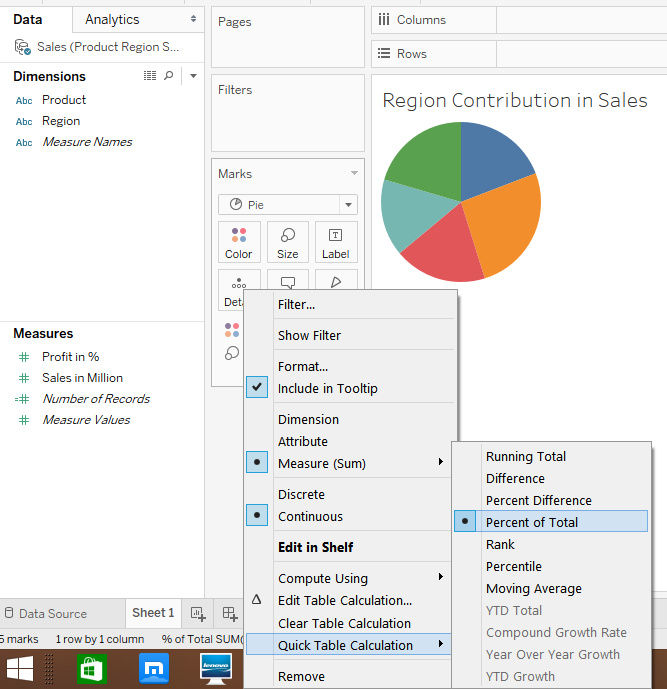The width and height of the screenshot is (667, 689).
Task: Select Percent of Total calculation
Action: click(x=551, y=522)
